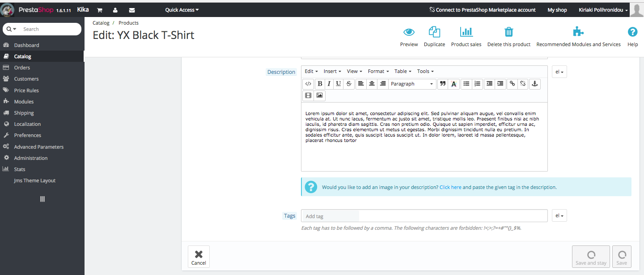Open the shopping cart icon in top bar
This screenshot has height=275, width=644.
[x=100, y=10]
